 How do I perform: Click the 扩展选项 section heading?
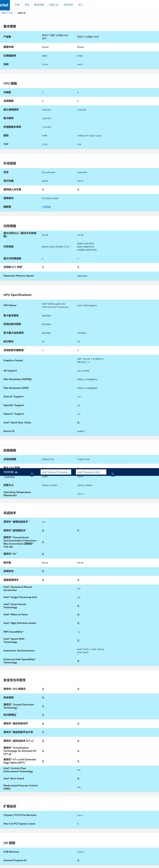pyautogui.click(x=10, y=806)
